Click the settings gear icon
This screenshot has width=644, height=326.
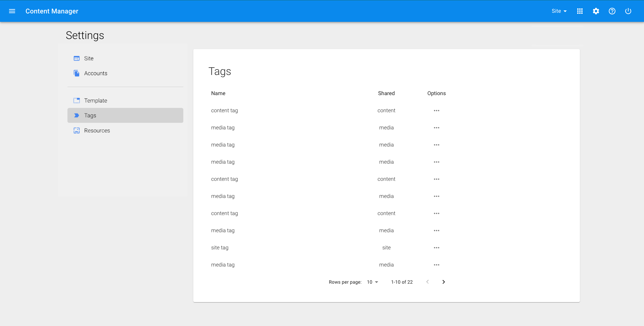click(x=596, y=11)
